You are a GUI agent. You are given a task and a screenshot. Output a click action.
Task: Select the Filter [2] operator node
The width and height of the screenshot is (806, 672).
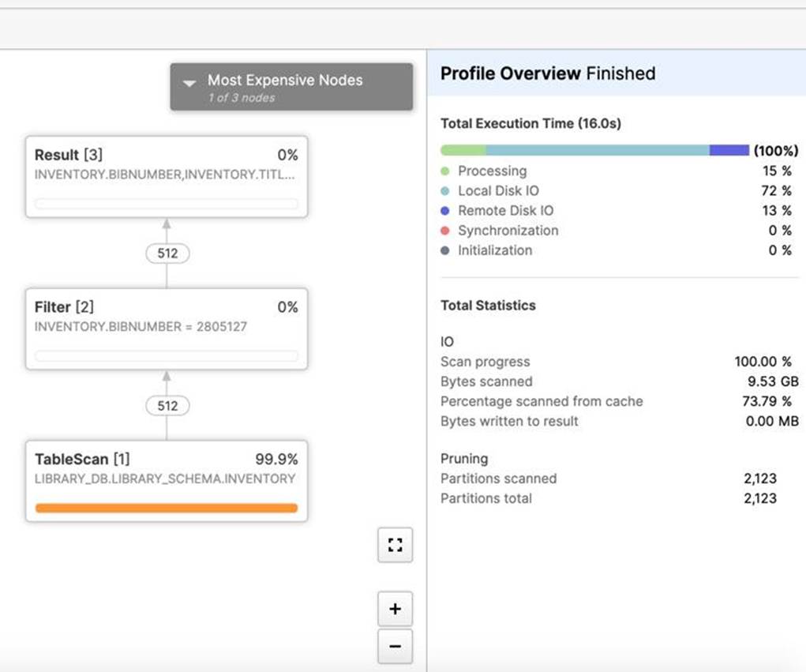pos(167,328)
